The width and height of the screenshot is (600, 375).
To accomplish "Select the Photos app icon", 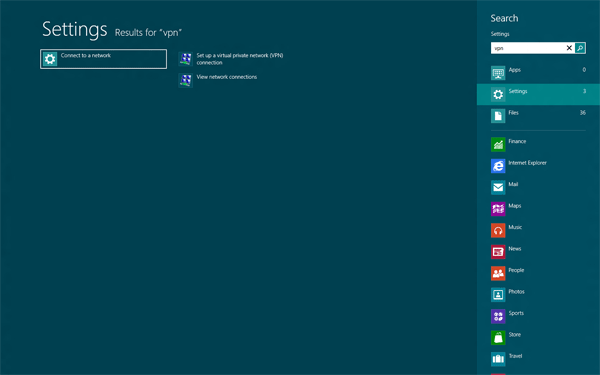I will [x=498, y=295].
